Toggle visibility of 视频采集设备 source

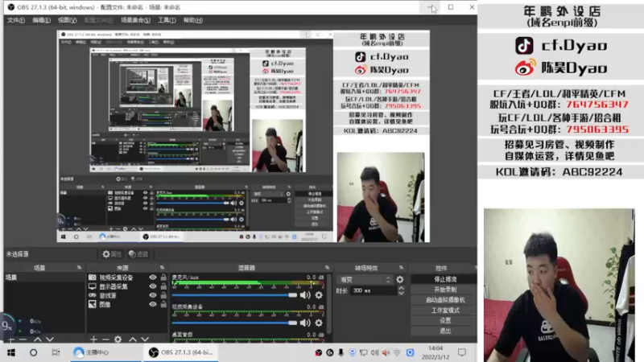[153, 278]
